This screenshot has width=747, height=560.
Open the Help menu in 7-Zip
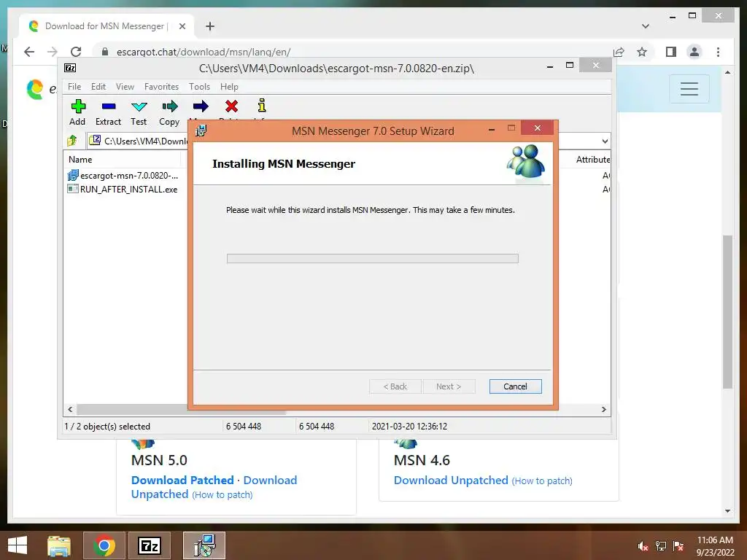(229, 87)
